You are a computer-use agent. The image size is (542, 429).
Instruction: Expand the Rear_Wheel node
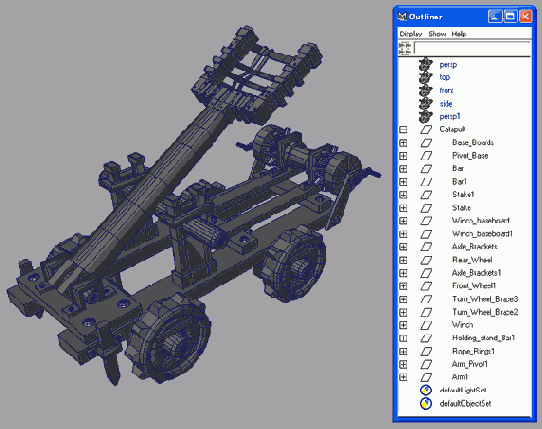pyautogui.click(x=403, y=260)
